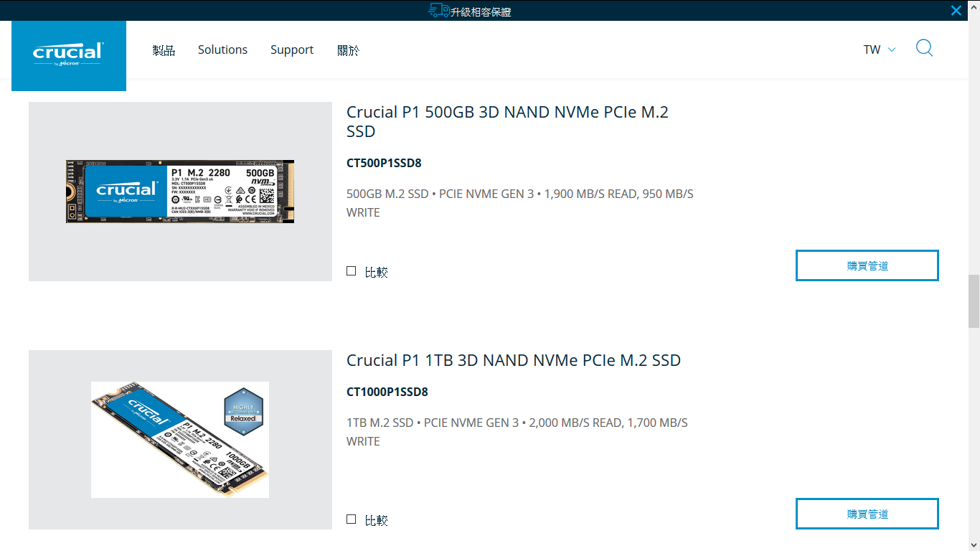Click the delivery truck icon in banner

[x=438, y=10]
